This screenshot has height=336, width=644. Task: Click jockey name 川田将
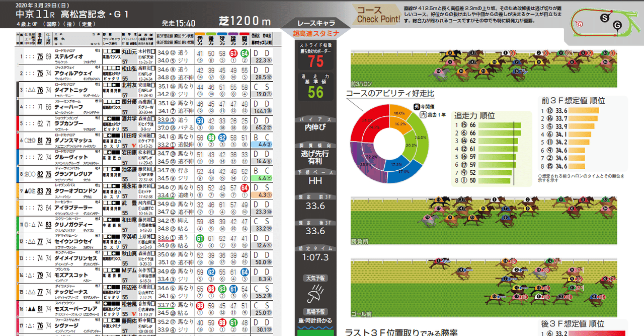point(129,136)
